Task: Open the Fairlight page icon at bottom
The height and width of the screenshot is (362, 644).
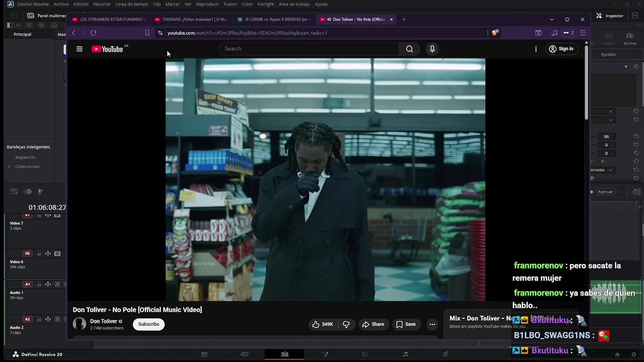Action: (405, 354)
